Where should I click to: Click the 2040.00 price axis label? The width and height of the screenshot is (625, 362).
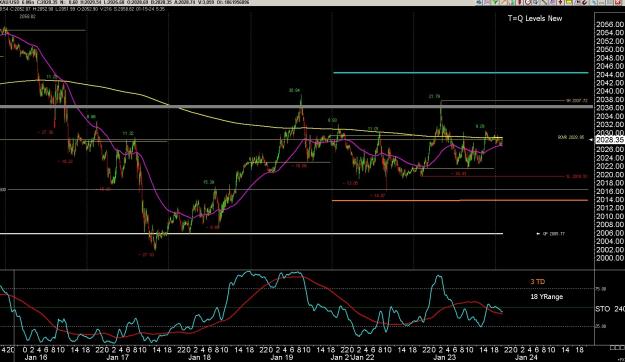coord(610,91)
